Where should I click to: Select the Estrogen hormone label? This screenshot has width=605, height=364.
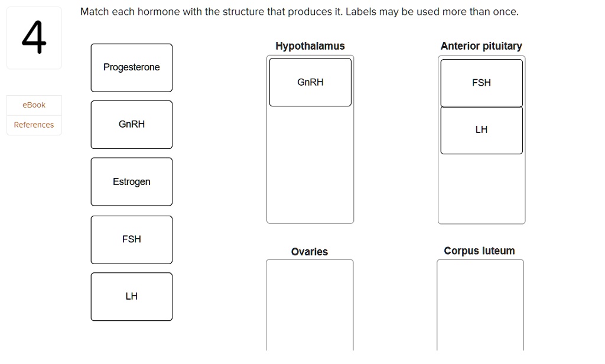pos(131,181)
